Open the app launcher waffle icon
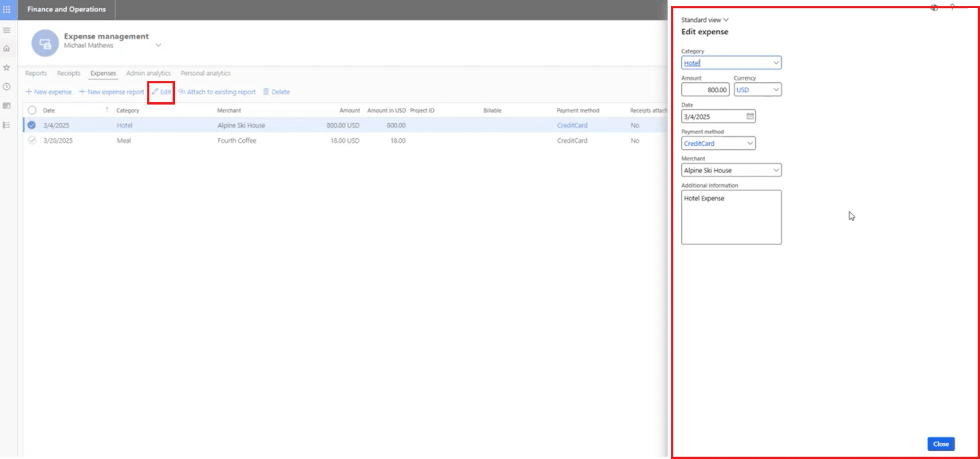This screenshot has width=980, height=459. 7,9
